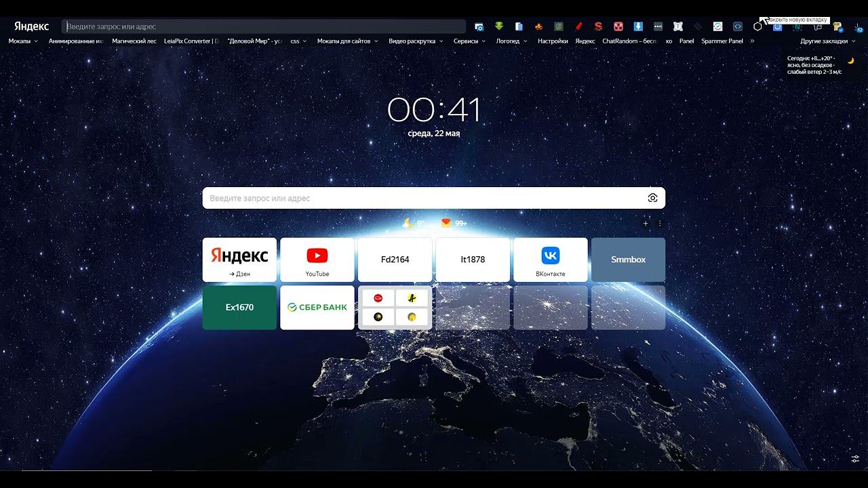Open the Деловой Мир bookmark
This screenshot has height=488, width=868.
tap(255, 41)
